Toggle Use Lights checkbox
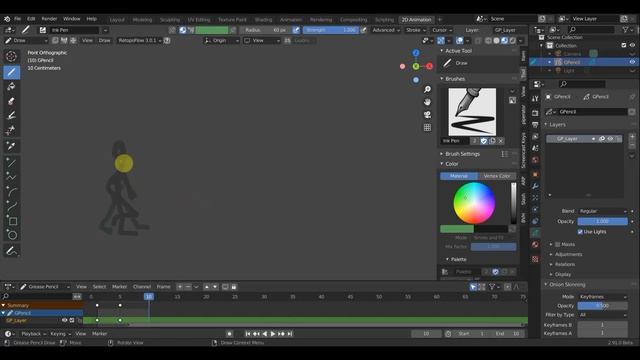 (x=580, y=232)
